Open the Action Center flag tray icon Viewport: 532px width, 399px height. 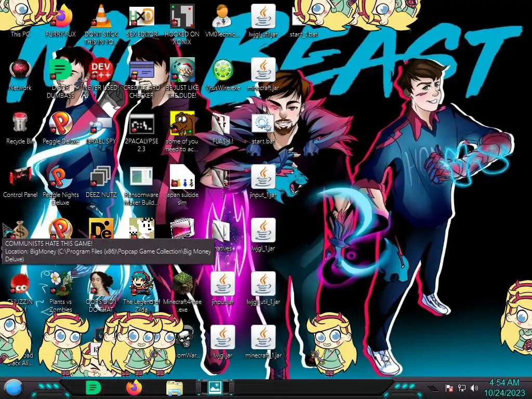(449, 388)
